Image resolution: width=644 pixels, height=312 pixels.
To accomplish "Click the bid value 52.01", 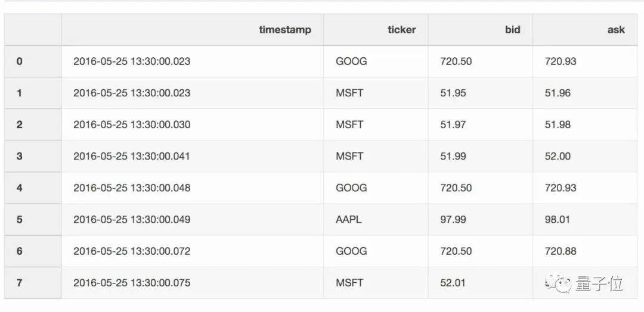I will 453,283.
